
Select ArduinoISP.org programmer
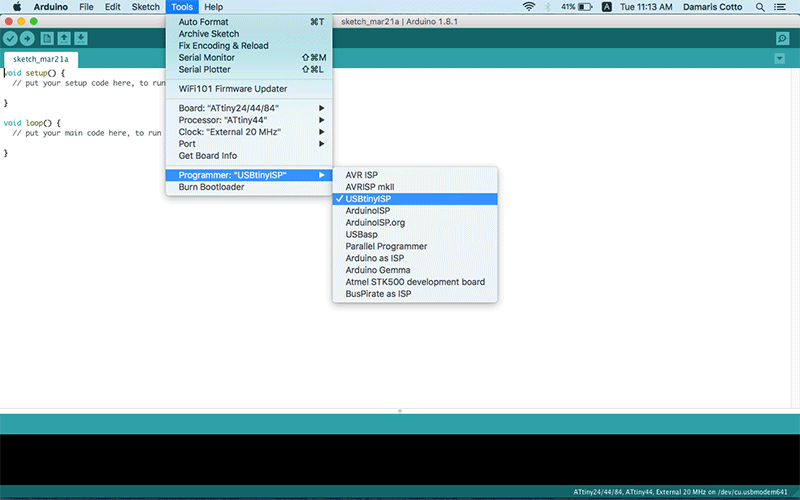click(x=415, y=222)
